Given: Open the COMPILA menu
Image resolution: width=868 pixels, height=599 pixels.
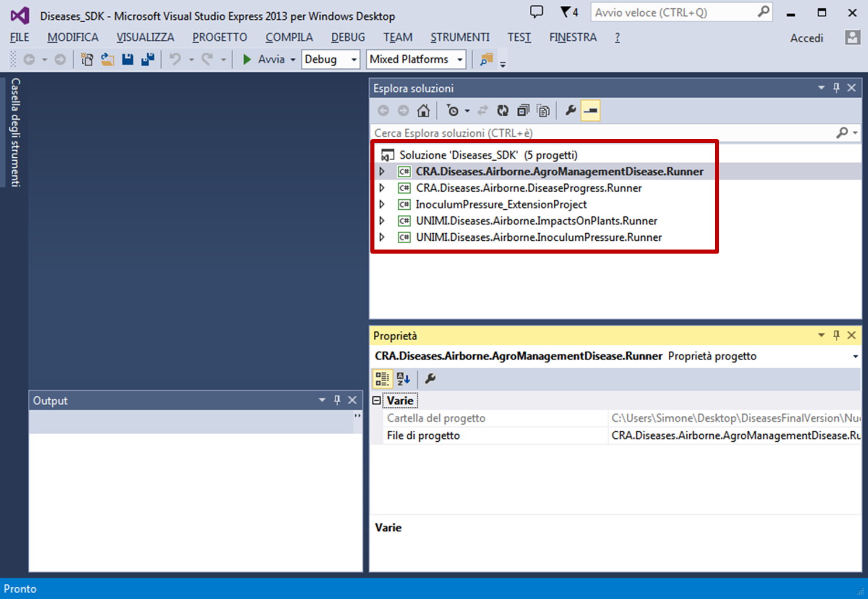Looking at the screenshot, I should click(289, 37).
